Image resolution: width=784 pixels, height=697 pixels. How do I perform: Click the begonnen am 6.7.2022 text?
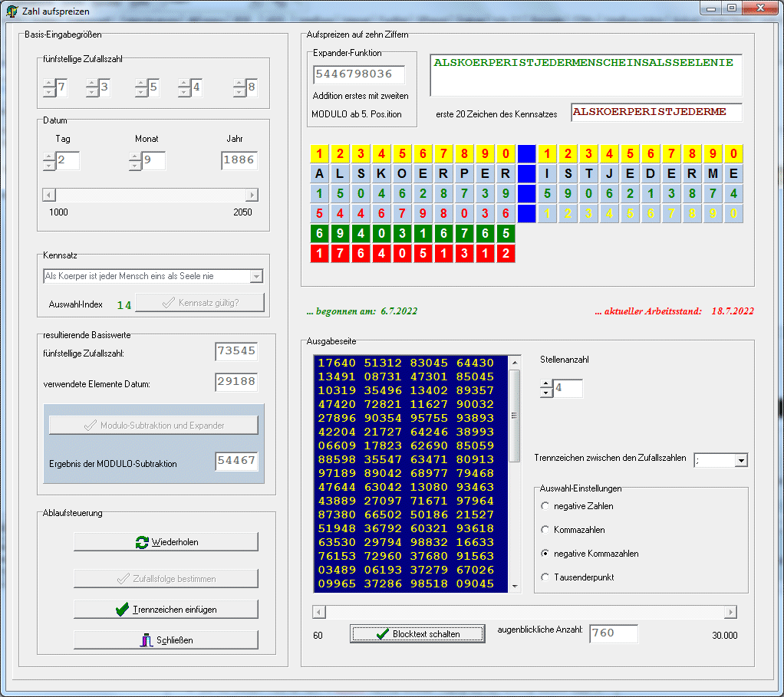362,311
